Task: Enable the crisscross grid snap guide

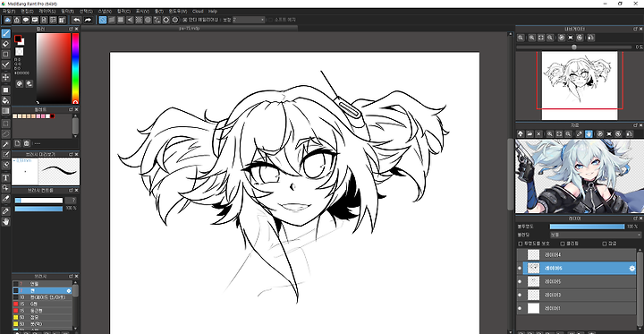Action: click(121, 20)
